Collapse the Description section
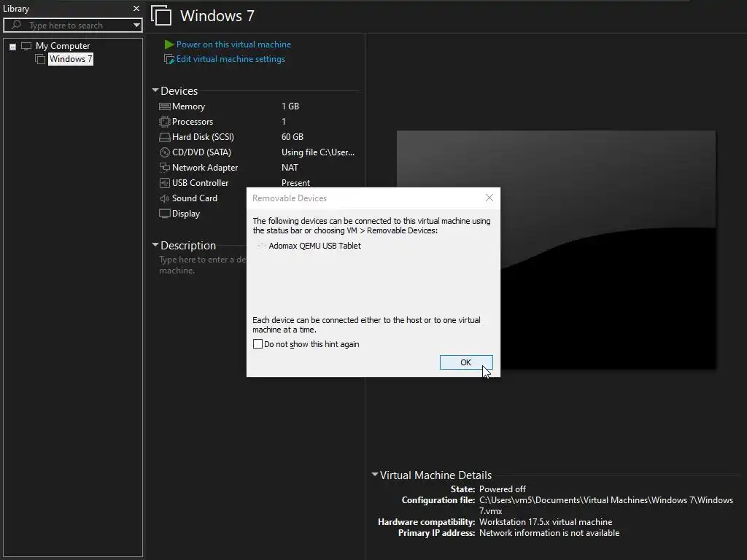The height and width of the screenshot is (560, 747). pos(155,245)
